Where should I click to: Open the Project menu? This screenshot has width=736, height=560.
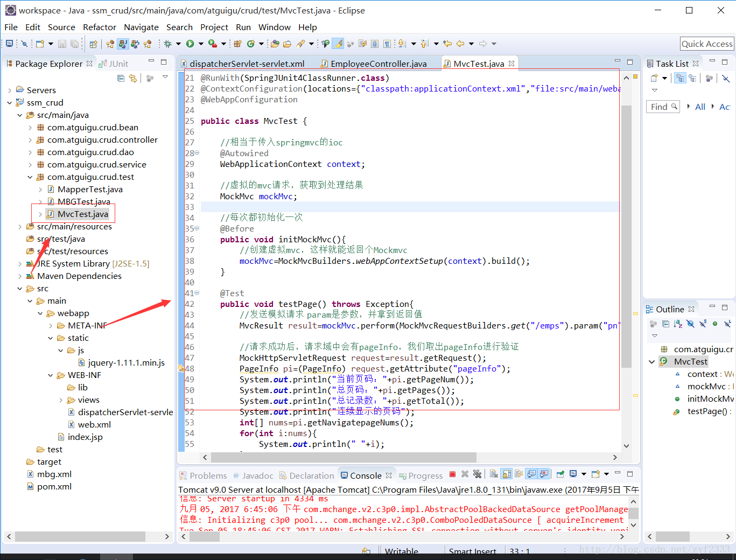pos(214,27)
